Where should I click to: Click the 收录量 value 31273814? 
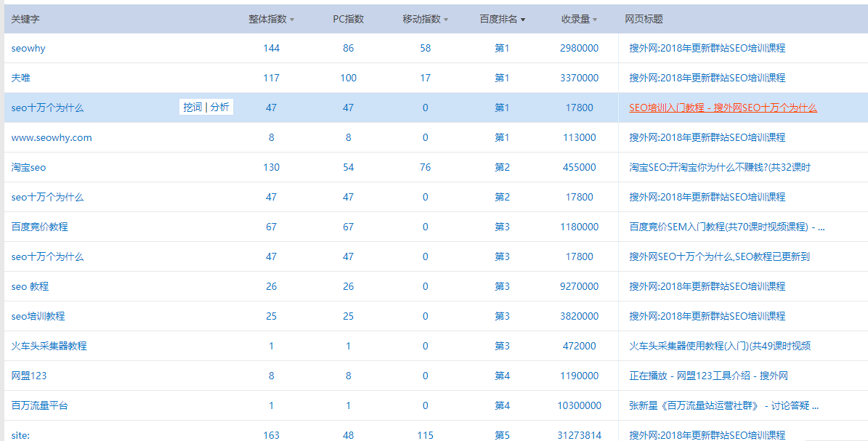click(579, 435)
